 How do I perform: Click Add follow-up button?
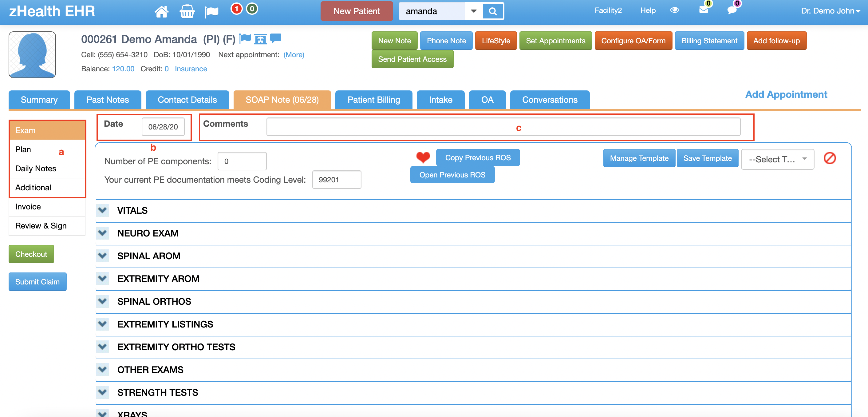coord(776,41)
